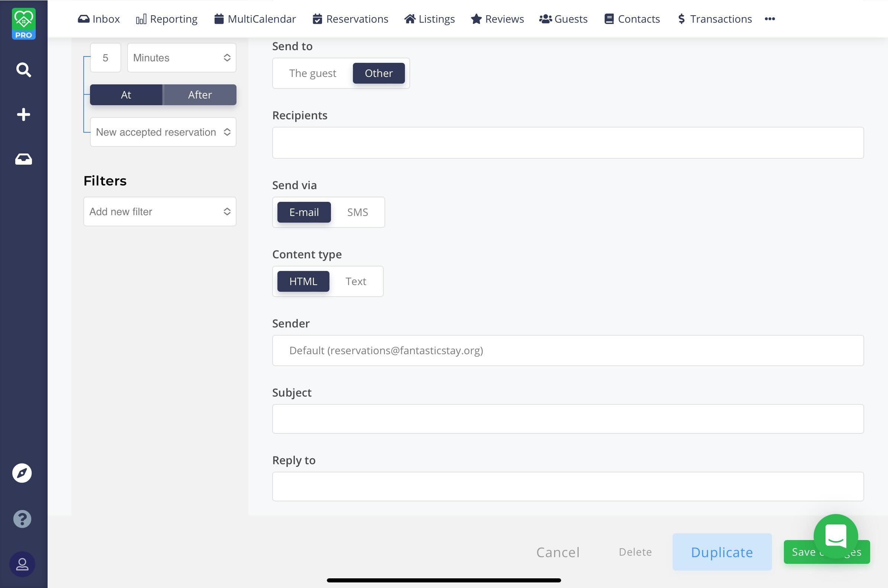The height and width of the screenshot is (588, 888).
Task: Click the Cancel button
Action: pos(557,552)
